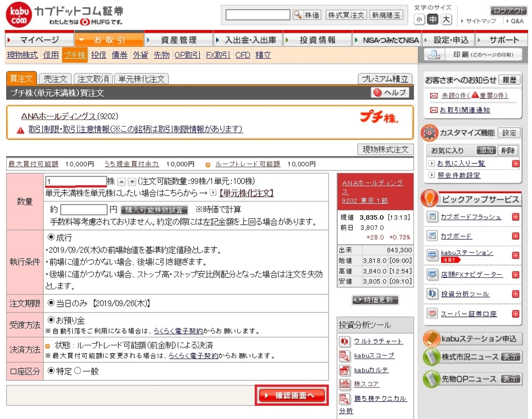Open the 信用 submenu

[51, 55]
